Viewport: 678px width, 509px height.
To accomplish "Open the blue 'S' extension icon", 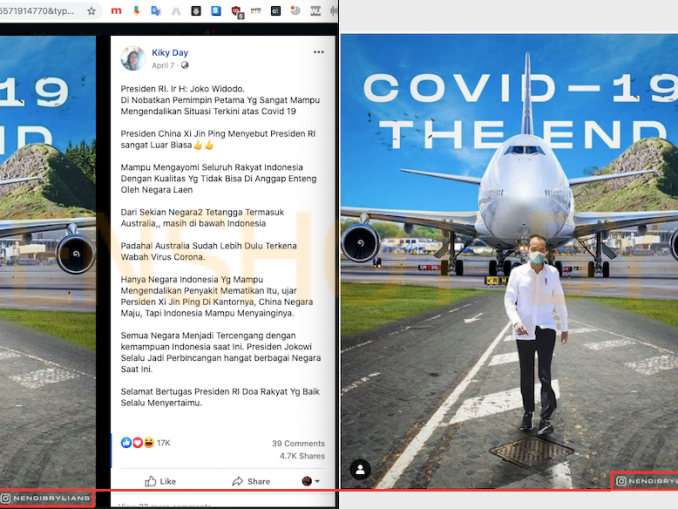I will (x=216, y=11).
